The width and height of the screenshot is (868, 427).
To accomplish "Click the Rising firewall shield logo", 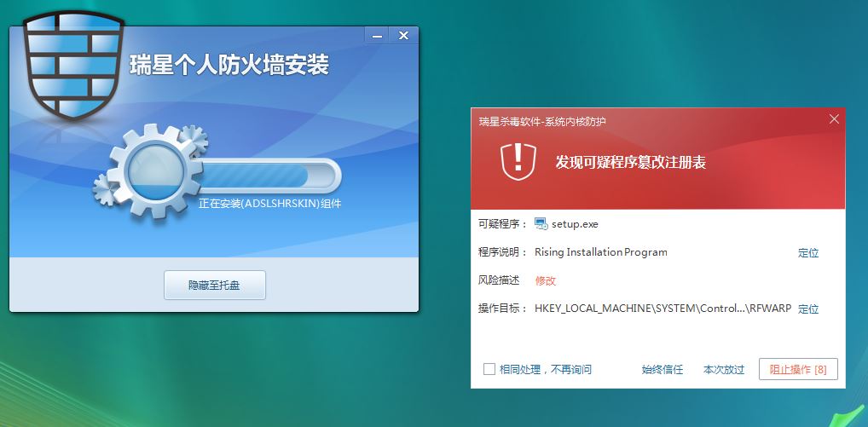I will pos(72,66).
